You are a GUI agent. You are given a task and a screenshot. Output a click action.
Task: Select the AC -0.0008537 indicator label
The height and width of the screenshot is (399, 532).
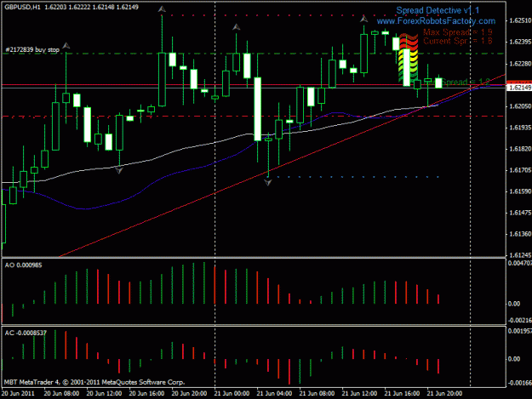(26, 333)
